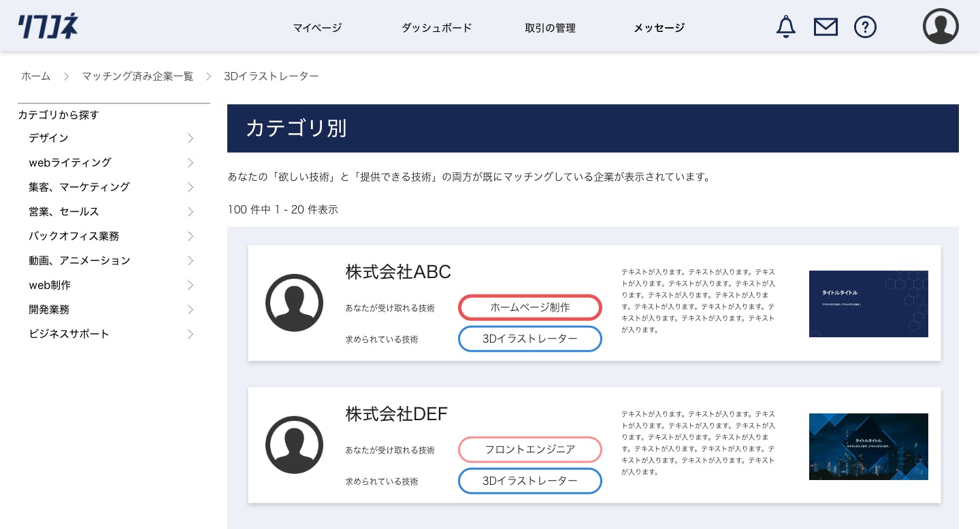Open the マイページ menu item
The width and height of the screenshot is (980, 529).
pyautogui.click(x=317, y=28)
